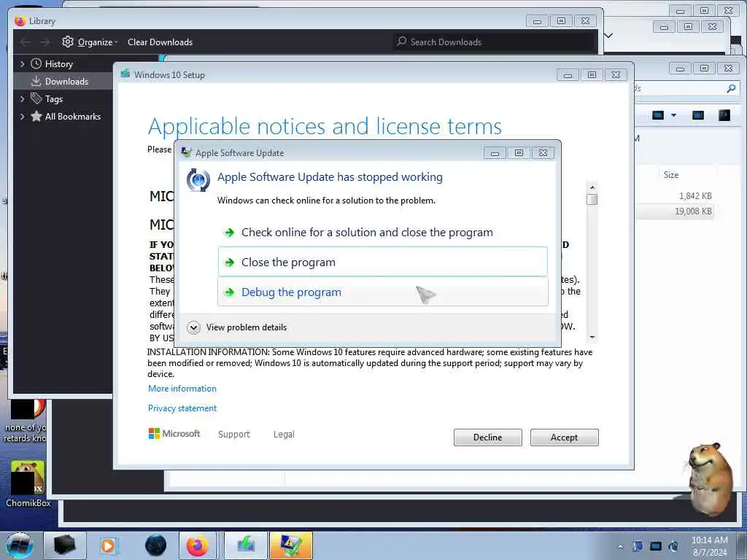The width and height of the screenshot is (747, 560).
Task: Open the Windows 10 Setup taskbar icon
Action: point(245,545)
